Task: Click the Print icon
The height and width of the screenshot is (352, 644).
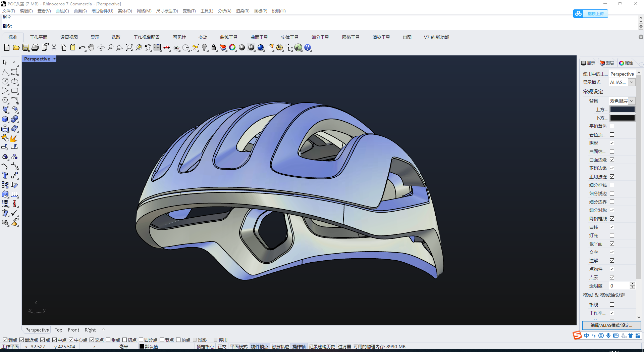Action: tap(35, 47)
